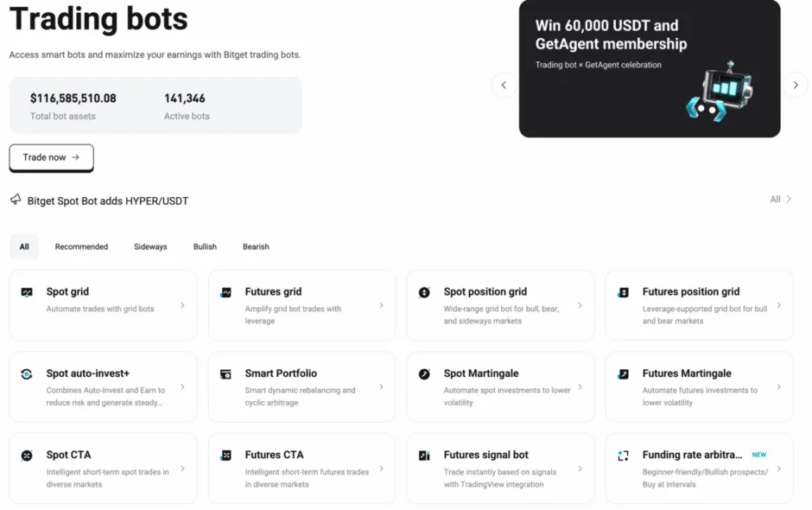
Task: Select the Funding rate arbitrage icon
Action: click(x=624, y=454)
